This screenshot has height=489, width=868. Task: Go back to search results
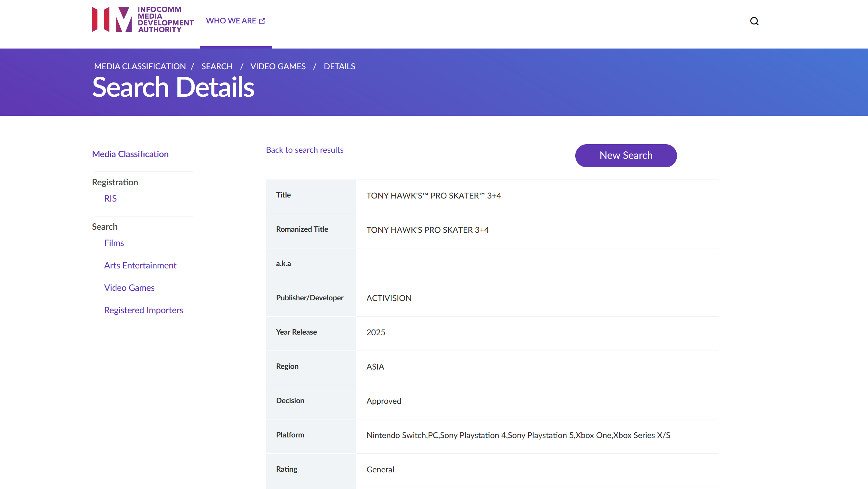click(304, 150)
